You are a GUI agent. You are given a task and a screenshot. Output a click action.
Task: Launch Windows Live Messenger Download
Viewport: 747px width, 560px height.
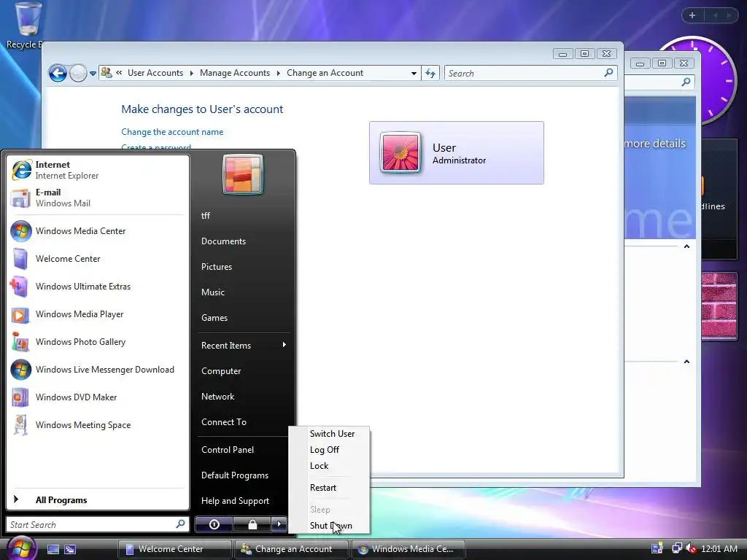[x=98, y=370]
